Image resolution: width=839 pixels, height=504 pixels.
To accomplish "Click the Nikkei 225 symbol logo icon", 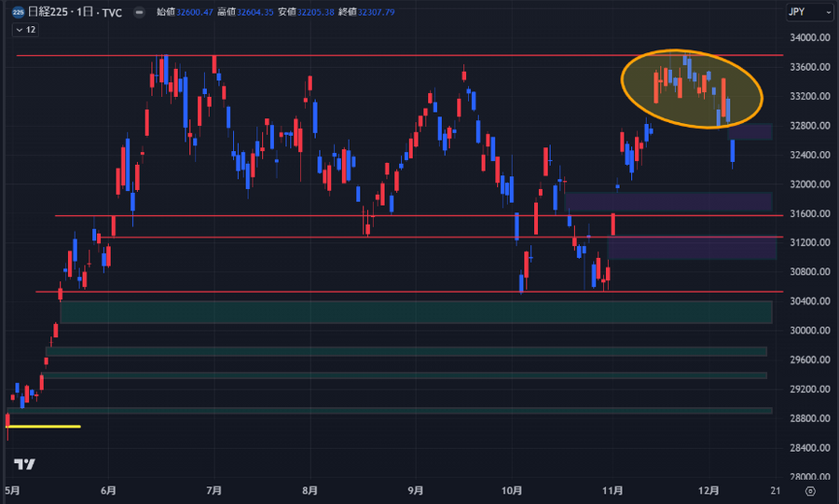I will 17,13.
